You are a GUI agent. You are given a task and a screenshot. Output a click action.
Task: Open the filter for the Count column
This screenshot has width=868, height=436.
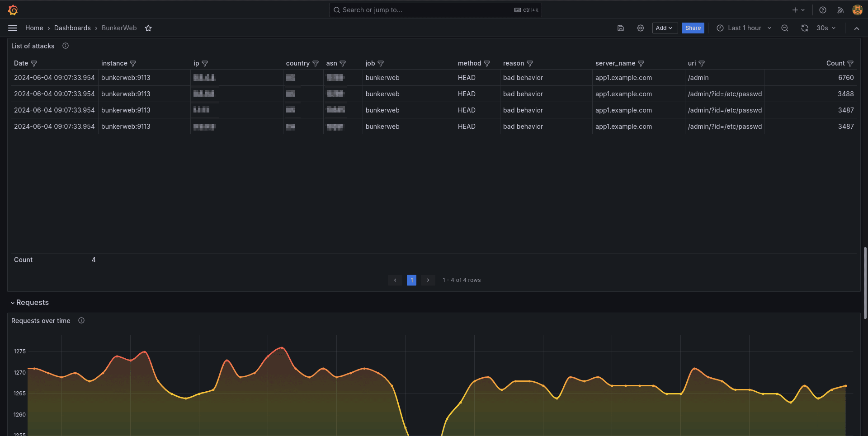850,63
